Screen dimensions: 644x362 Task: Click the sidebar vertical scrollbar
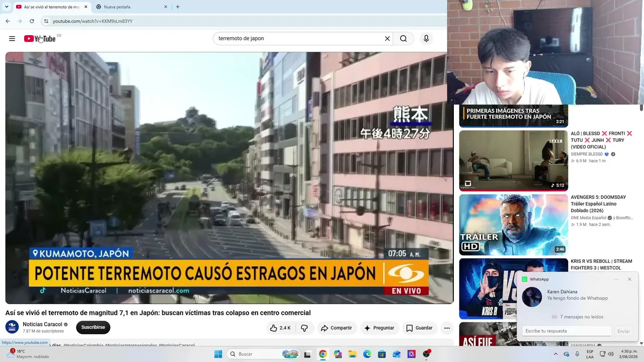pyautogui.click(x=641, y=108)
